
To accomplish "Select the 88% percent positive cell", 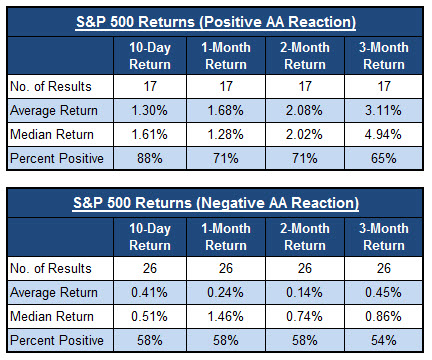I will (x=150, y=158).
